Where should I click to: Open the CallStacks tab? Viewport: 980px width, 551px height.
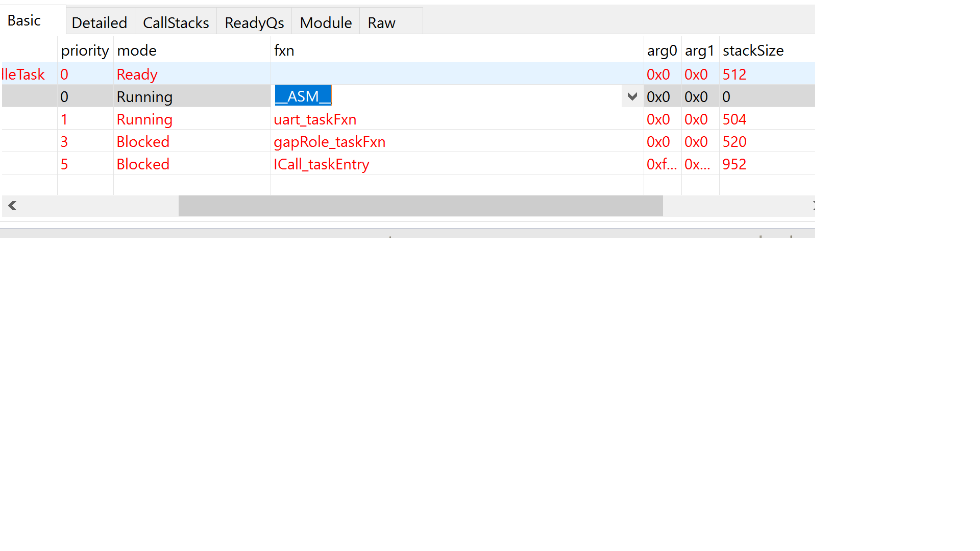176,22
